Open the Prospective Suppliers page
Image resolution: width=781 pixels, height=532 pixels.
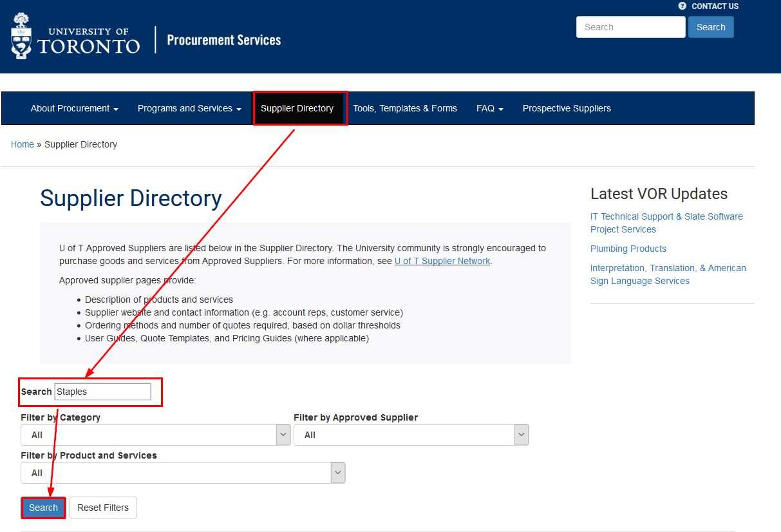(x=567, y=108)
